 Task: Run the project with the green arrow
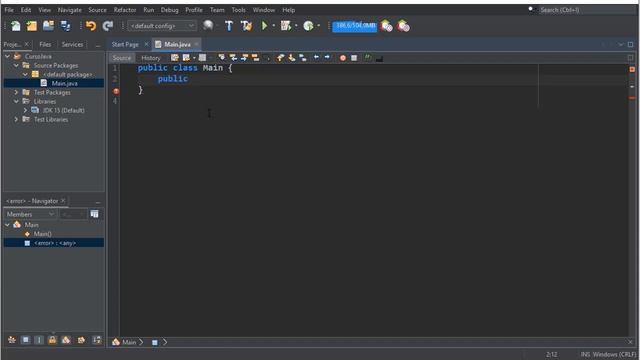point(264,26)
